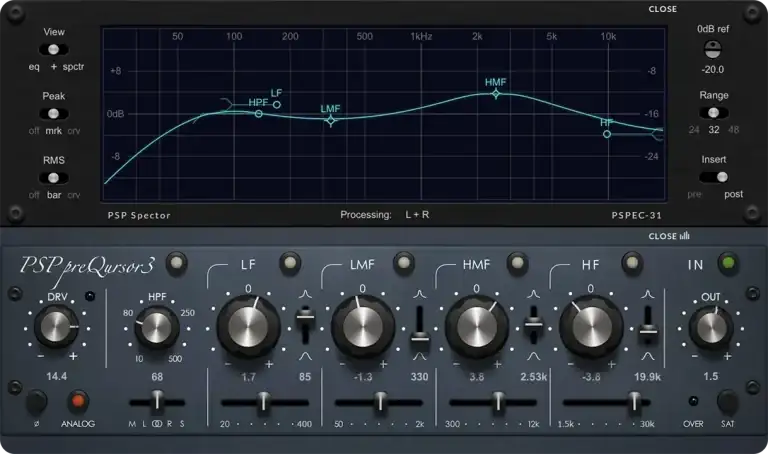Click the LMF gain value -1.3
768x454 pixels.
[363, 377]
